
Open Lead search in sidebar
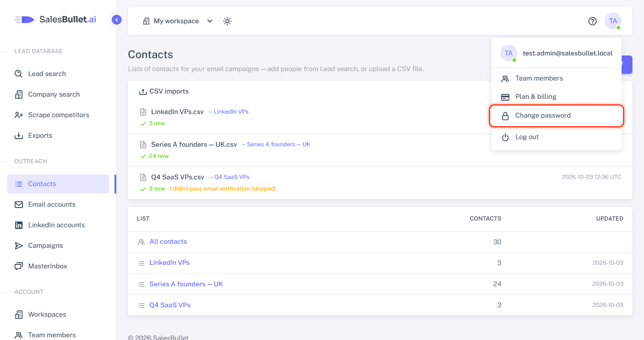(58, 74)
